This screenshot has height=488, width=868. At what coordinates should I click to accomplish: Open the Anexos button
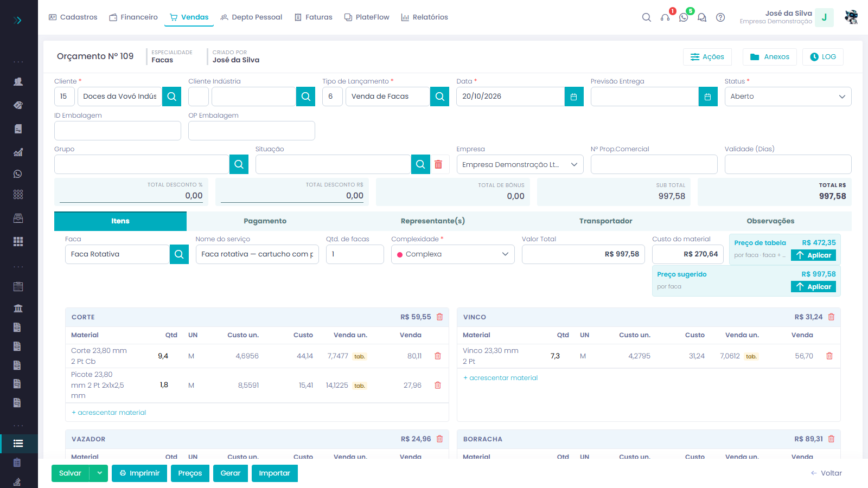(x=770, y=57)
